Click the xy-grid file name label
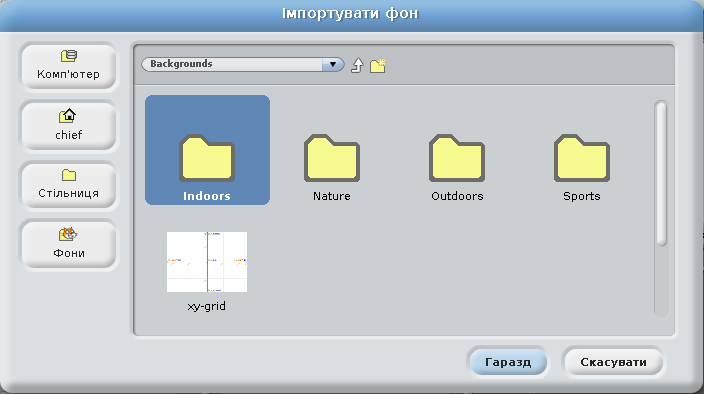Screen dimensions: 704x394 pos(207,306)
